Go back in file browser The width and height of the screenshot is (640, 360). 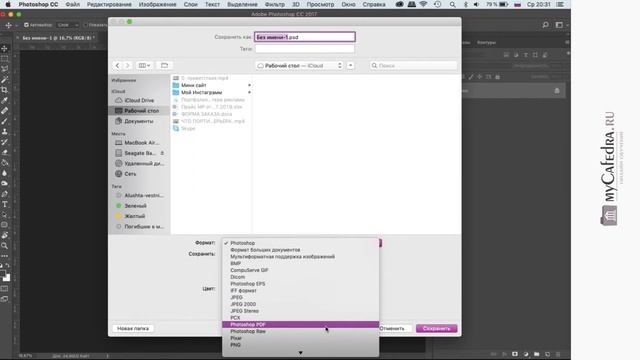click(x=118, y=65)
